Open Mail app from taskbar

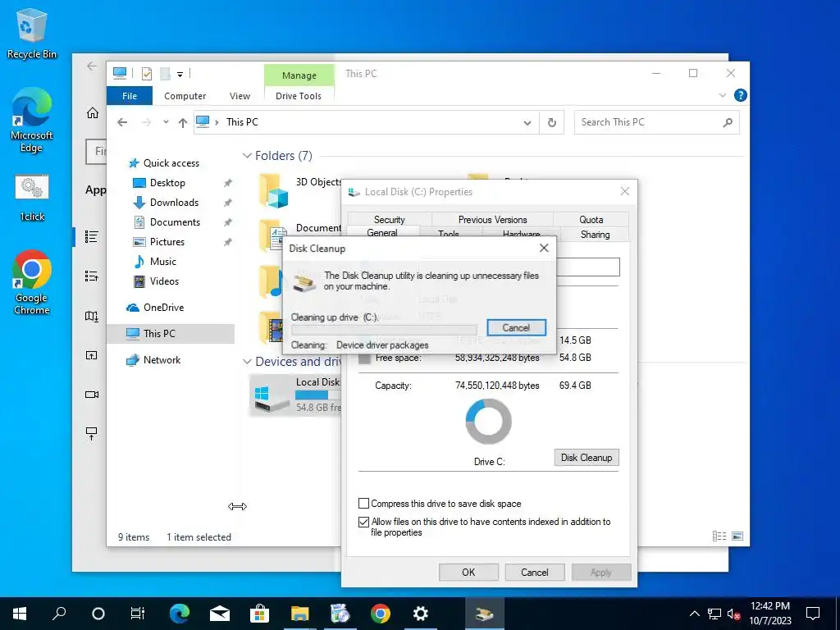pyautogui.click(x=220, y=614)
